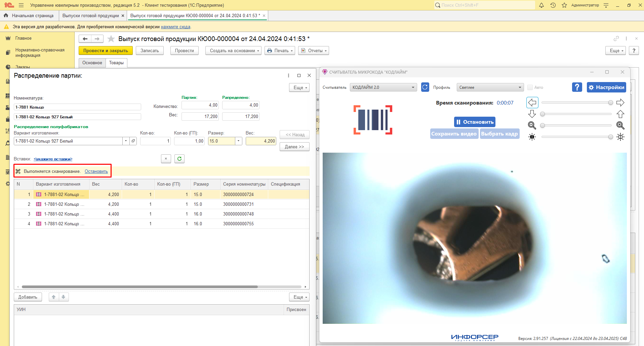644x346 pixels.
Task: Open Нормативно-справочная информация section
Action: pyautogui.click(x=40, y=52)
